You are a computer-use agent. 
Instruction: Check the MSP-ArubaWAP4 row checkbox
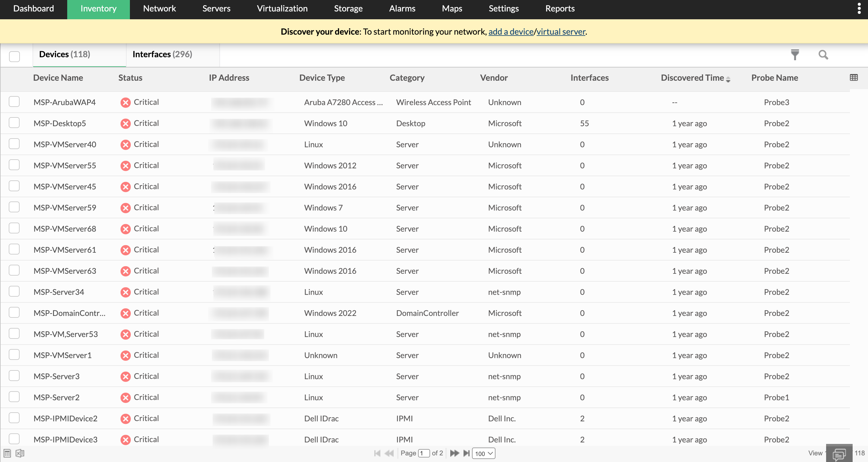point(14,102)
